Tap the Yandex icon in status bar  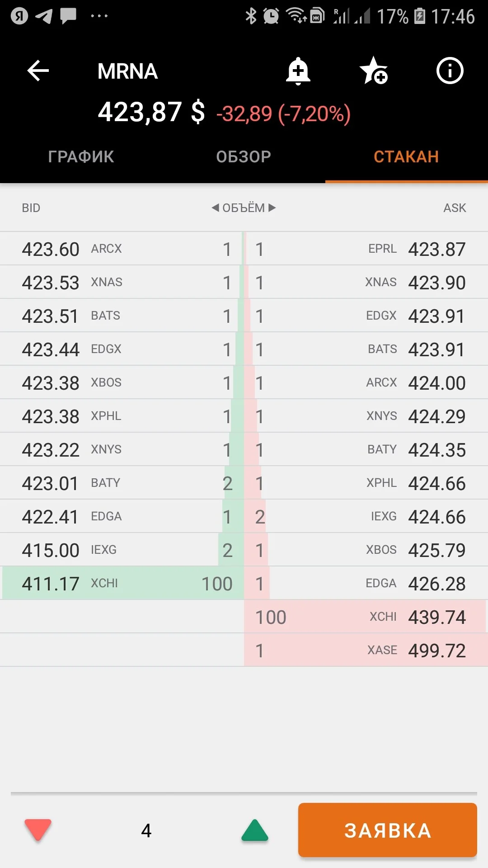pyautogui.click(x=19, y=16)
